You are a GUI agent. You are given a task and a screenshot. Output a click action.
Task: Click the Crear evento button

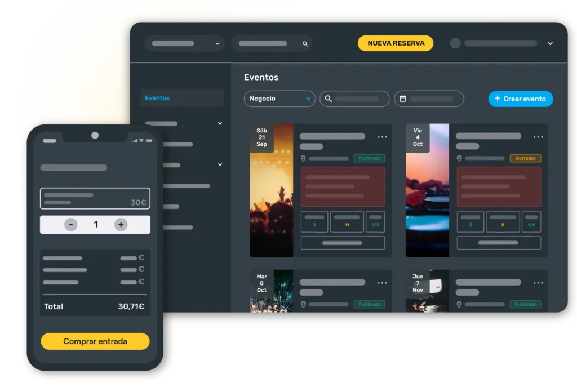pos(520,99)
